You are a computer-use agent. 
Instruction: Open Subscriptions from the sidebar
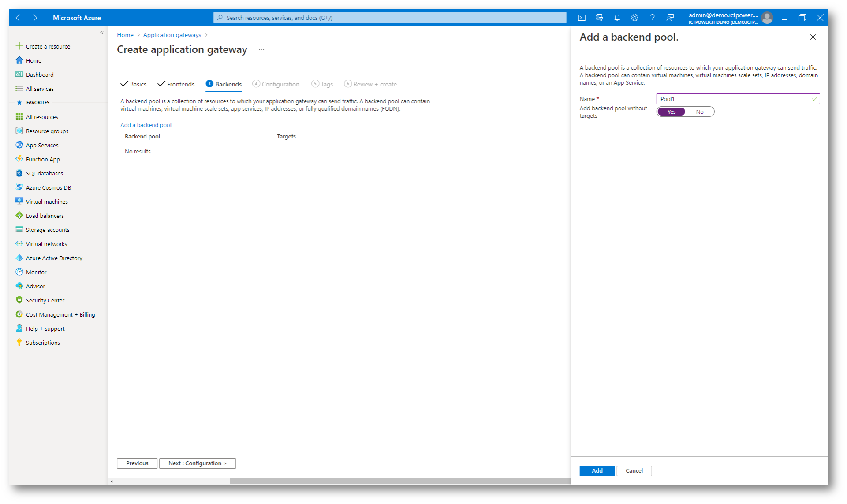(43, 343)
